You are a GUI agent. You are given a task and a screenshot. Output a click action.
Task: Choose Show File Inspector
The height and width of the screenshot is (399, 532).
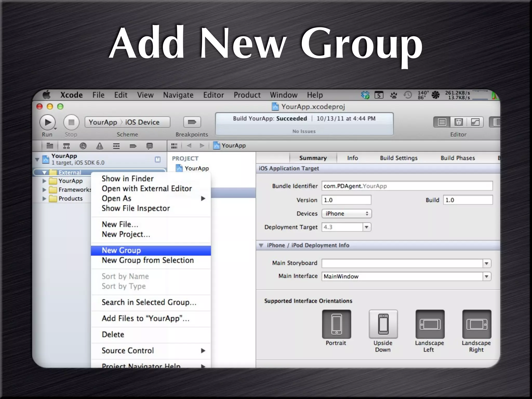click(151, 208)
